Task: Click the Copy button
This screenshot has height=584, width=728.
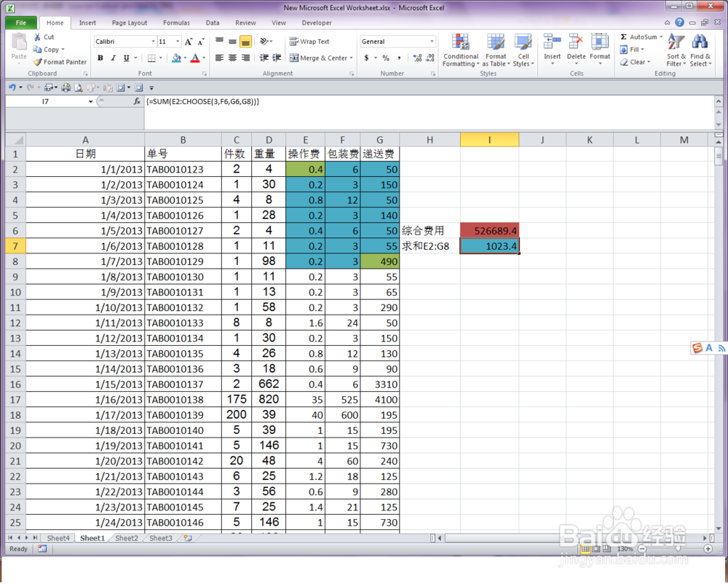Action: (x=45, y=50)
